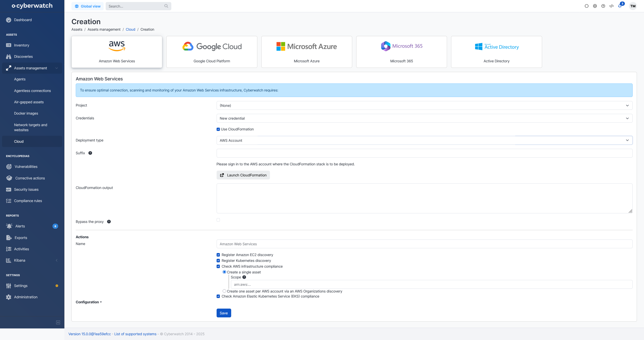Click the Security issues icon
This screenshot has height=340, width=644.
(x=9, y=189)
